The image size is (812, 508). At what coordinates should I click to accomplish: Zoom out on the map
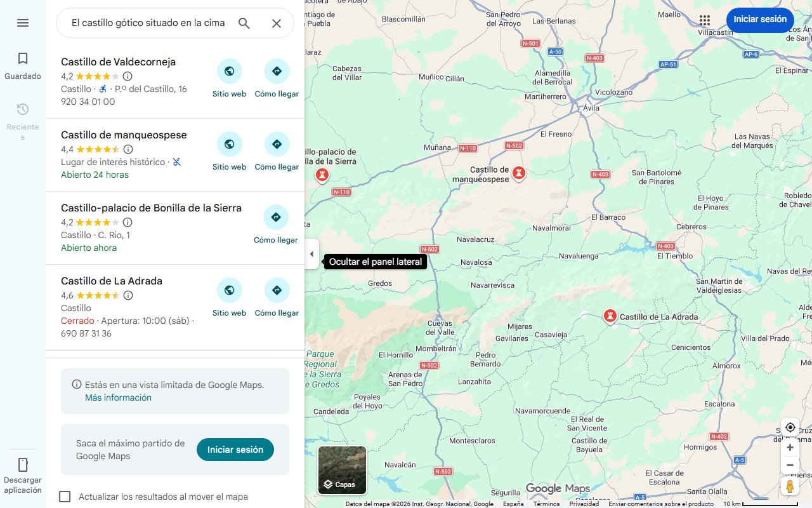click(x=790, y=465)
